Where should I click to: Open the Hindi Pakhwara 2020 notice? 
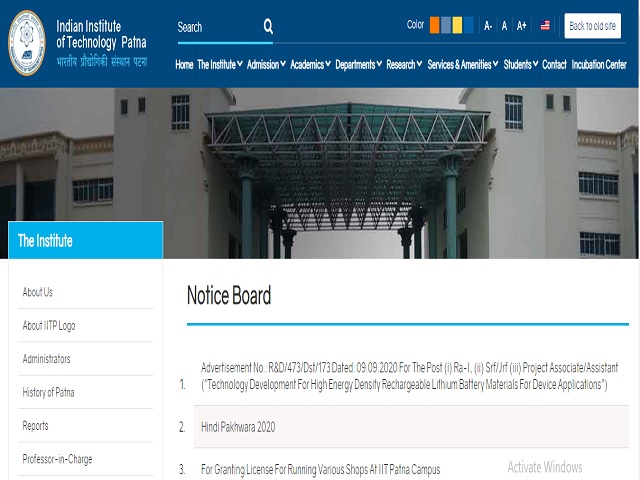(x=238, y=427)
